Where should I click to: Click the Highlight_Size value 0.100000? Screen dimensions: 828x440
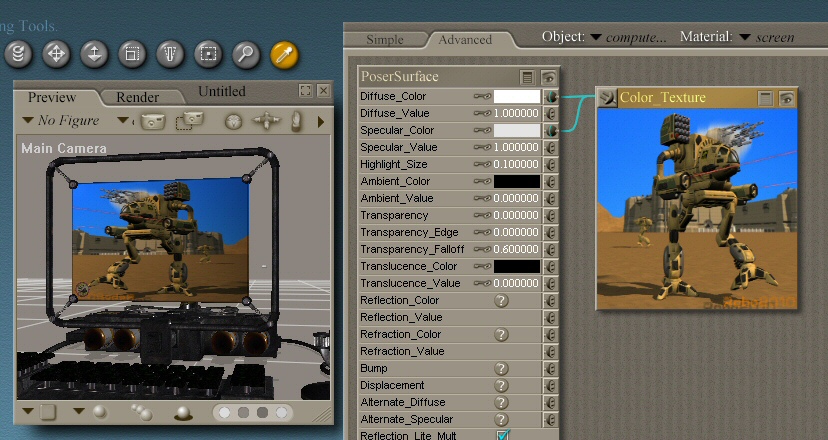click(516, 164)
